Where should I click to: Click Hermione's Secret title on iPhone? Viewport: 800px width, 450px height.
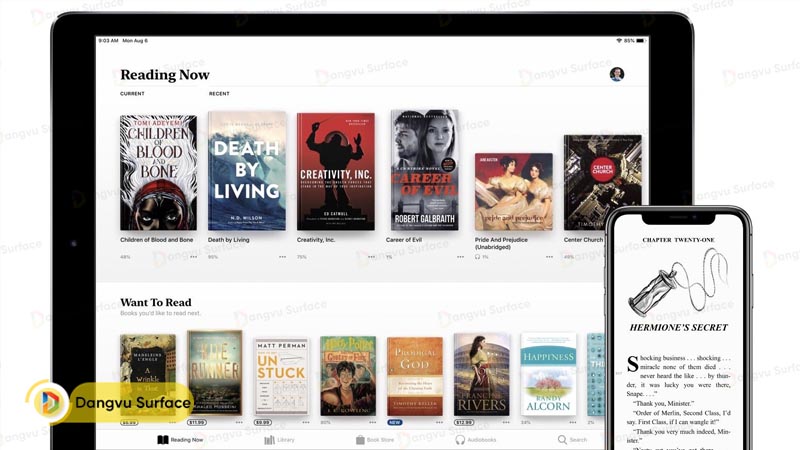(x=679, y=328)
